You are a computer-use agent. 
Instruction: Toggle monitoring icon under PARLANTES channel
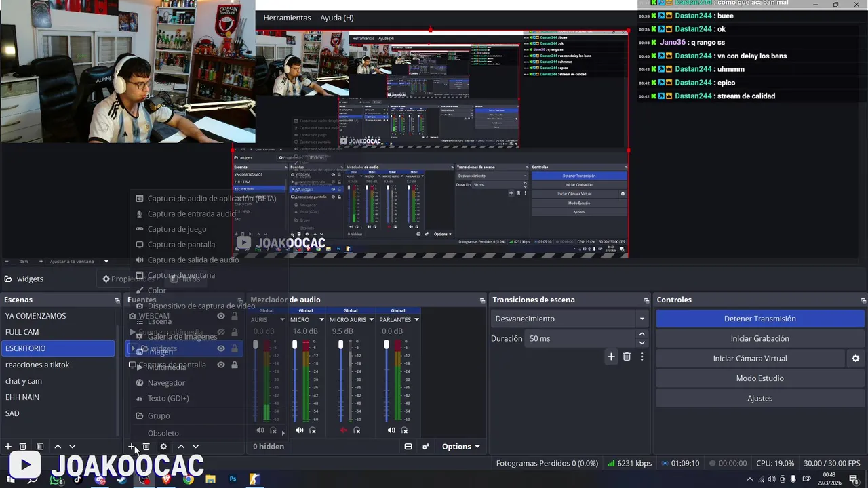pyautogui.click(x=404, y=430)
